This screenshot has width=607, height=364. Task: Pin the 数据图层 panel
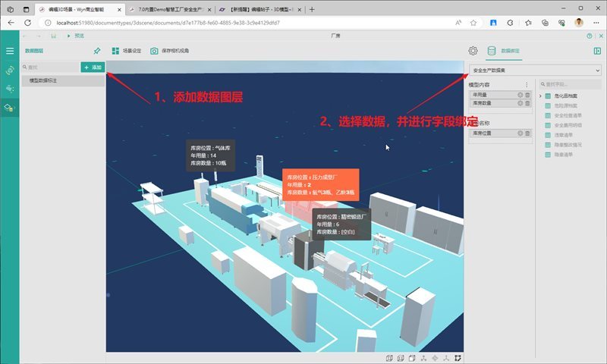click(x=97, y=51)
